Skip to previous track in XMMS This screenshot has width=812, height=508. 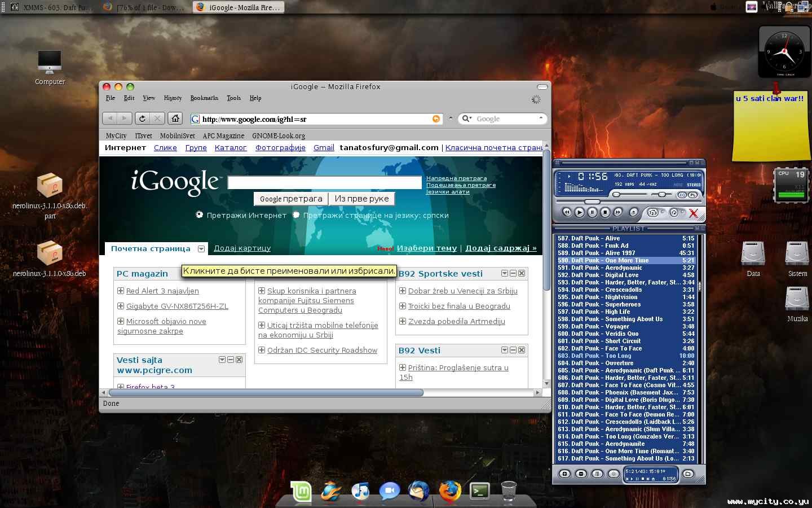pyautogui.click(x=566, y=212)
